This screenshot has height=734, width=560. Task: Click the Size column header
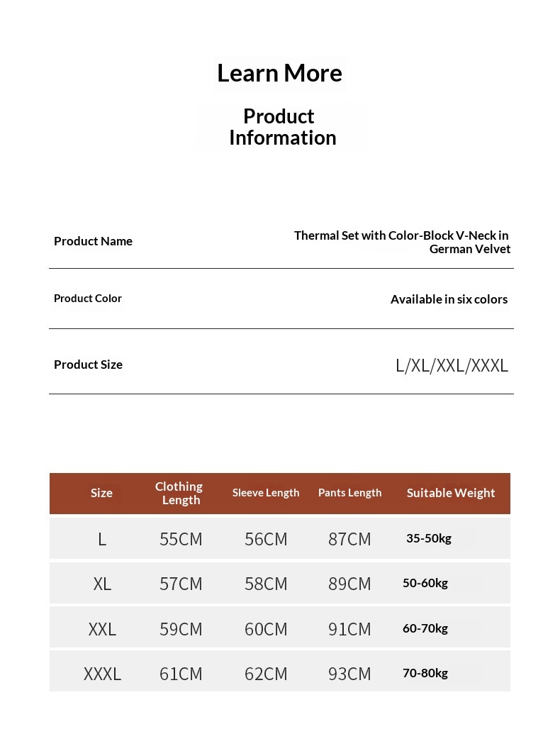tap(101, 493)
